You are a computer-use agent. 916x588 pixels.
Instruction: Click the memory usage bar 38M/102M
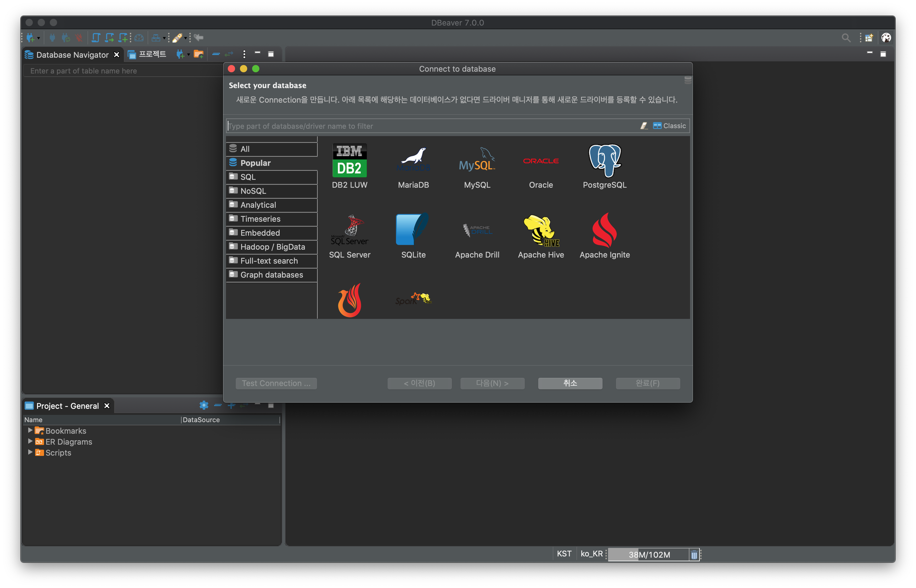click(649, 555)
